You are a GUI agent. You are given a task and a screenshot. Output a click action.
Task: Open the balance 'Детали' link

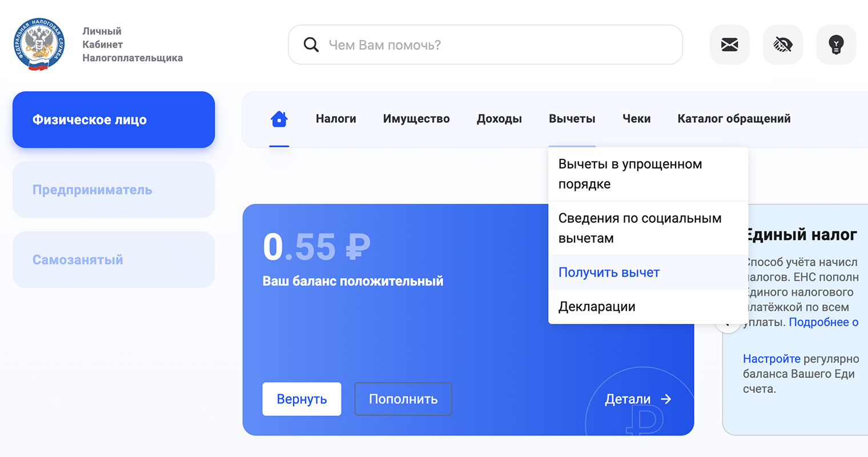click(638, 399)
